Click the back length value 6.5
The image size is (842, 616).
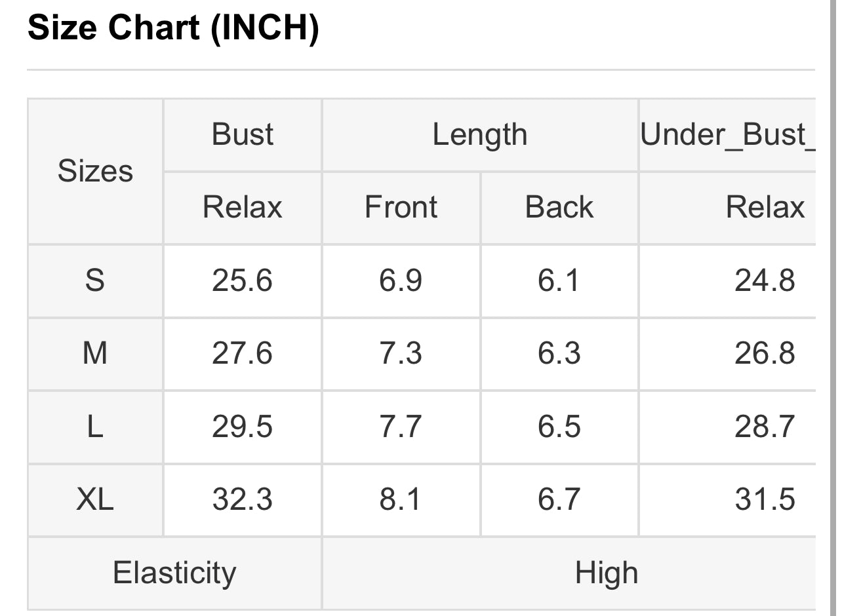(559, 427)
